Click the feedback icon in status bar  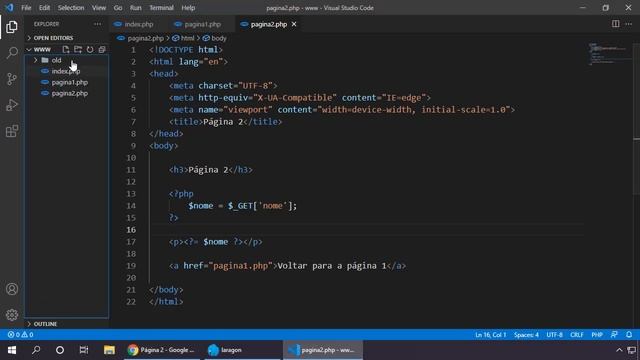(x=614, y=335)
